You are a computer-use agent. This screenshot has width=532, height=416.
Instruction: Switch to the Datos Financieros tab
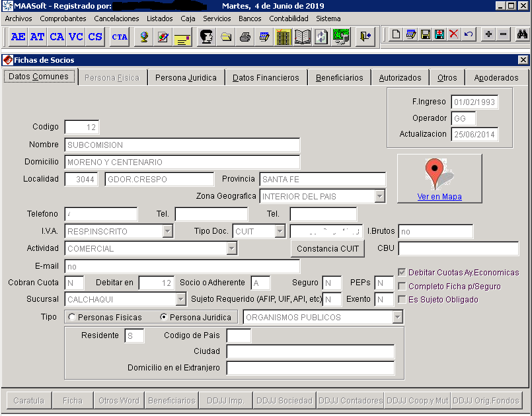266,78
